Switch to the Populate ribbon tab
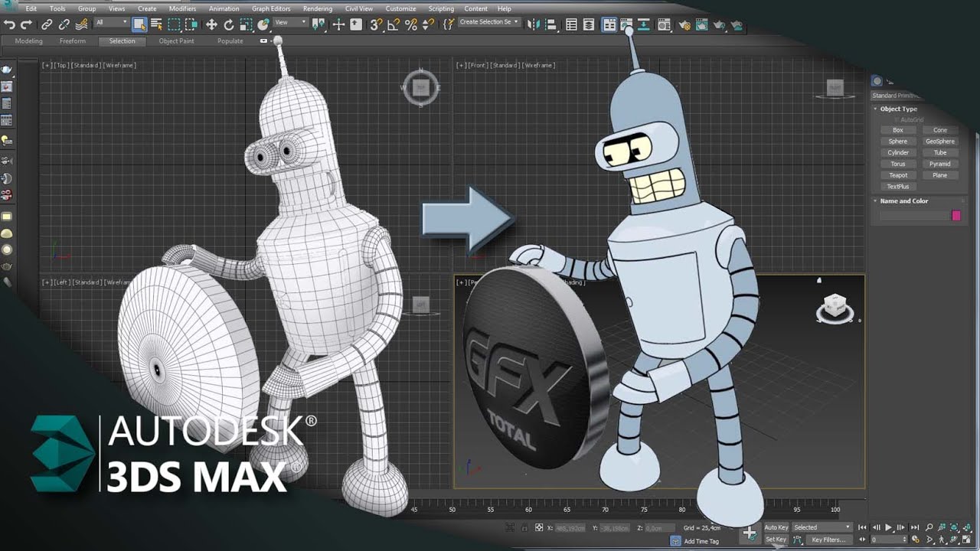Screen dimensions: 980x551 click(x=230, y=41)
